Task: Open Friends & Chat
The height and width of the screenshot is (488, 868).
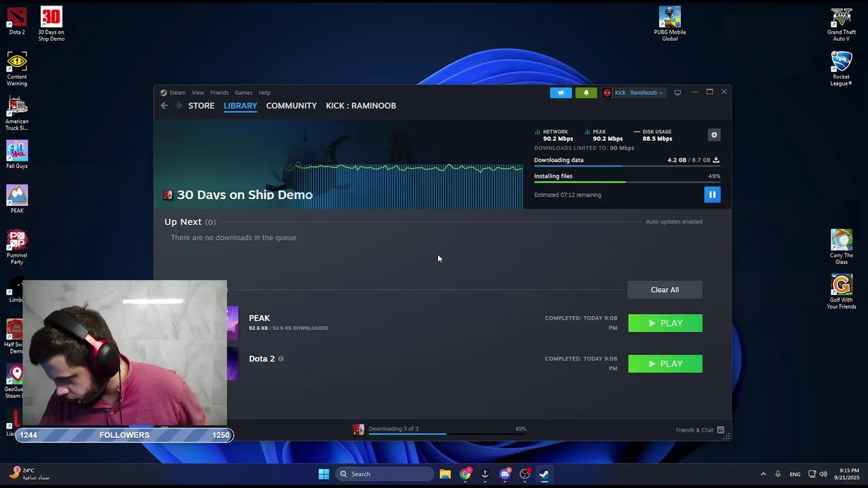Action: [x=700, y=430]
